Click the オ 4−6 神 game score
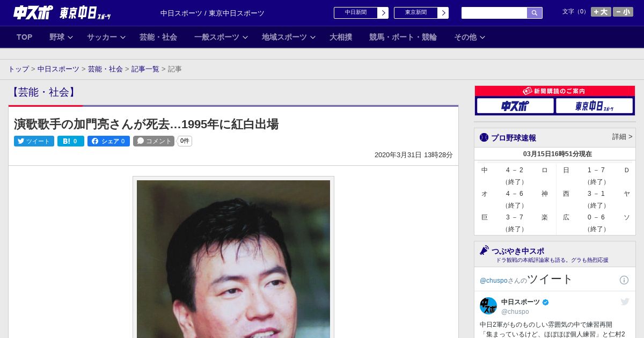 point(515,194)
